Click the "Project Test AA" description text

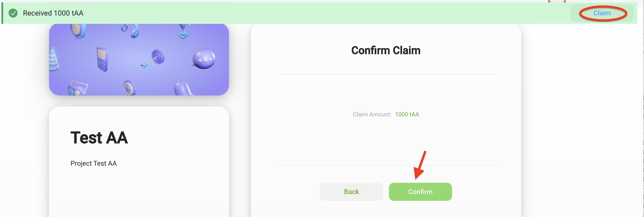tap(94, 163)
